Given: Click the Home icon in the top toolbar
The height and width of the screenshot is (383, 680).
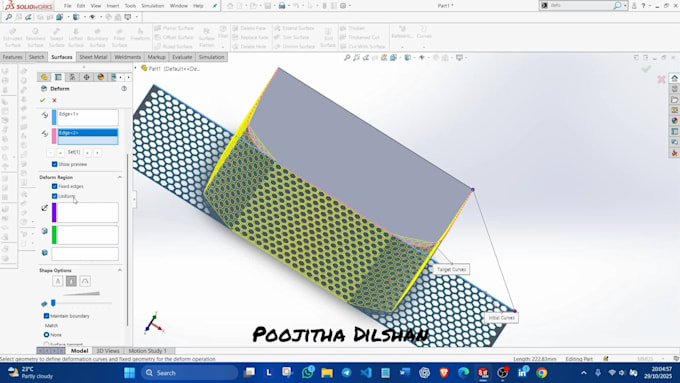Looking at the screenshot, I should click(230, 6).
